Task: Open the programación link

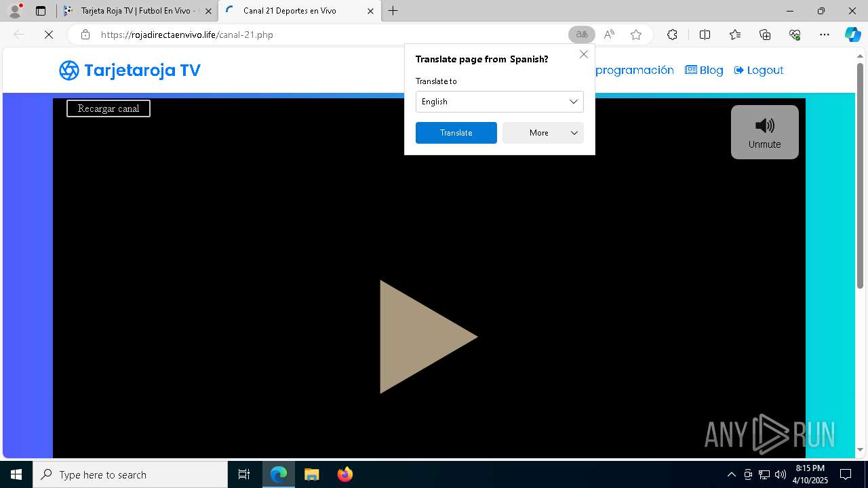Action: coord(634,70)
